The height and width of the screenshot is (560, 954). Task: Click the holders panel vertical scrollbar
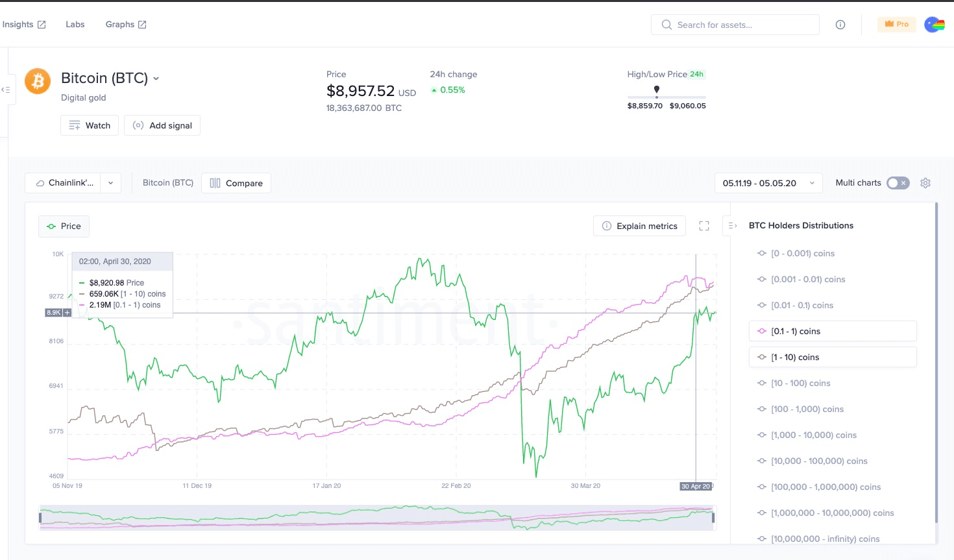pyautogui.click(x=936, y=363)
